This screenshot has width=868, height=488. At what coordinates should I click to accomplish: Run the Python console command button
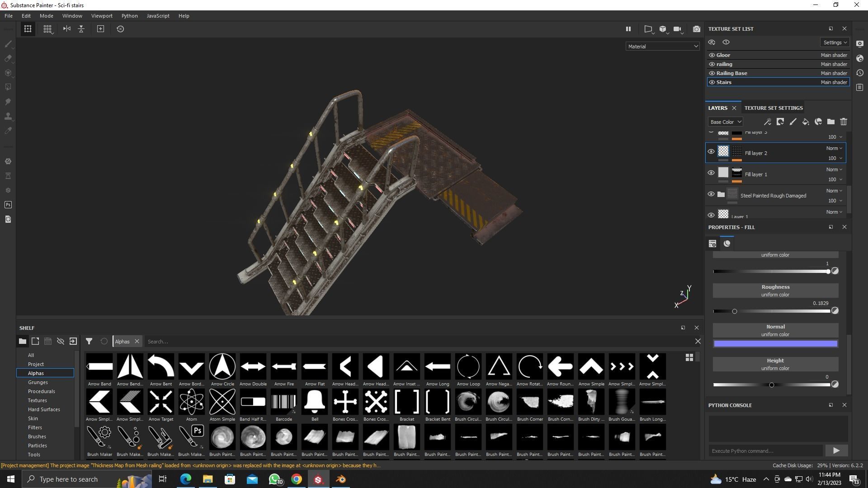coord(836,450)
